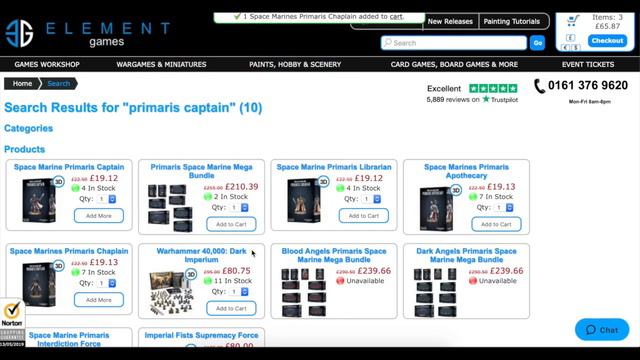
Task: Open the Games Workshop menu
Action: click(47, 64)
